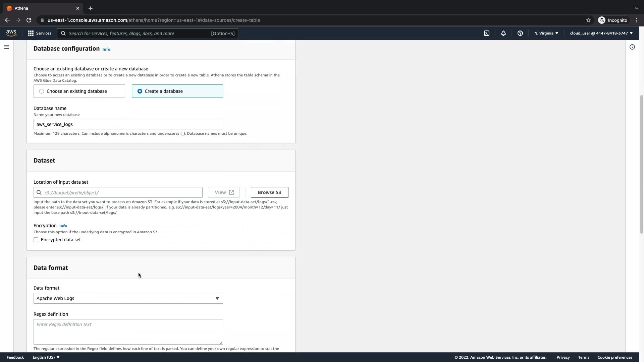
Task: Expand the Data format dropdown
Action: click(x=128, y=298)
